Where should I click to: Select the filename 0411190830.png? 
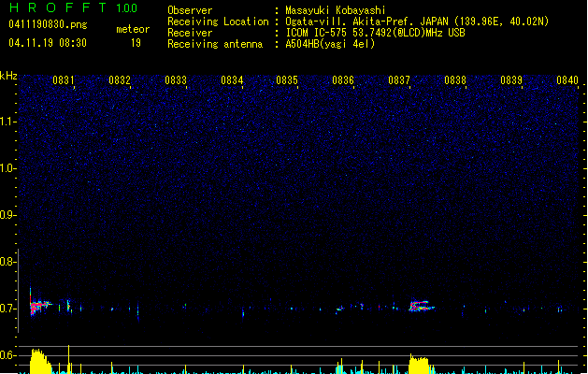(48, 24)
